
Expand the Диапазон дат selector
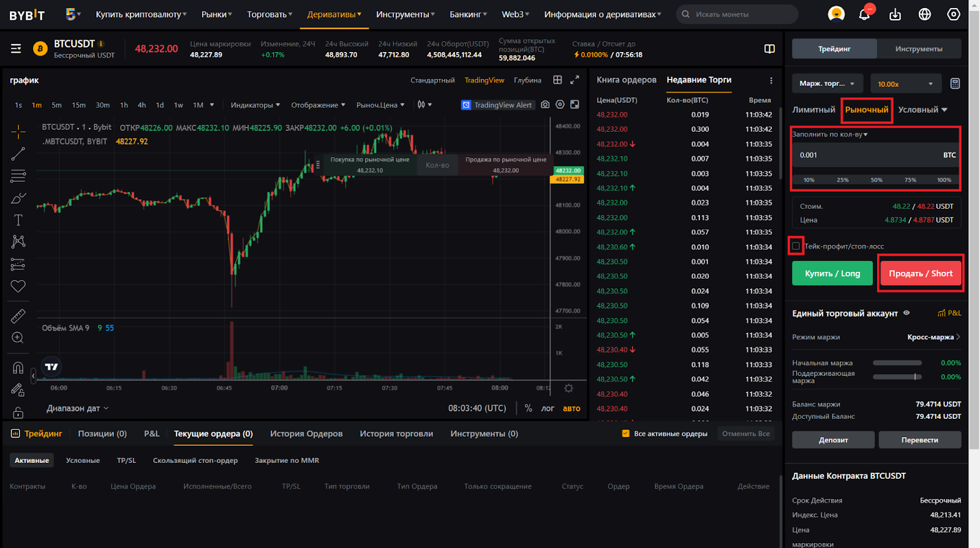pyautogui.click(x=77, y=408)
